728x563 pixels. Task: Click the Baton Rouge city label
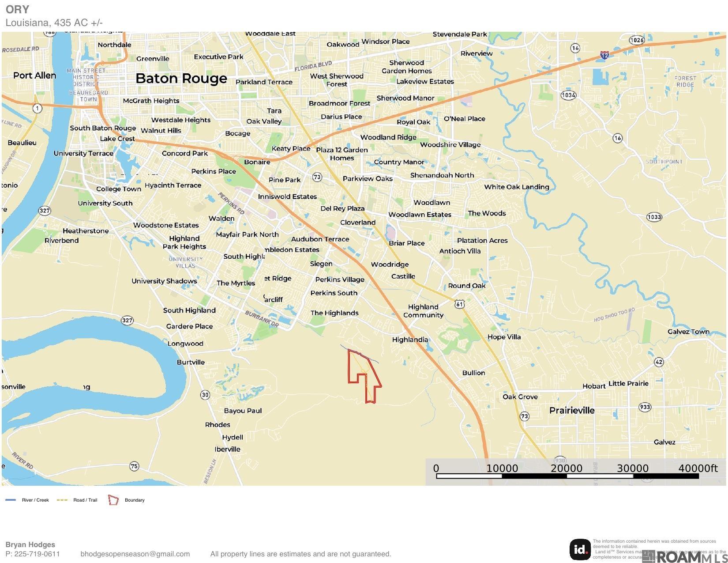coord(181,78)
